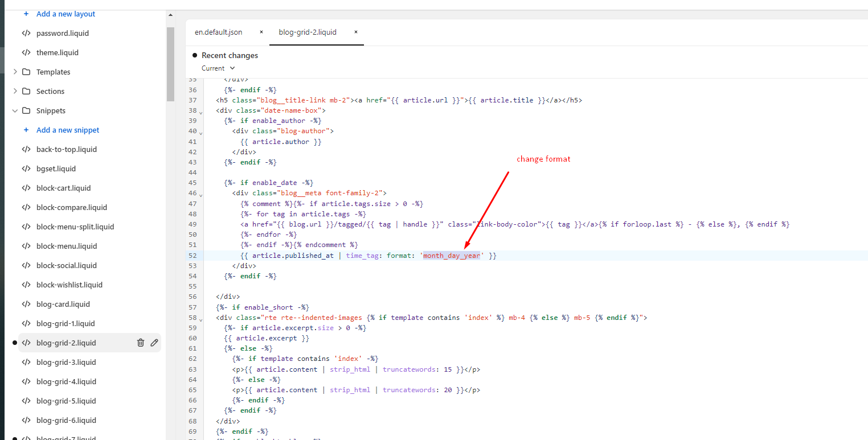Open theme.liquid file
868x440 pixels.
tap(58, 52)
